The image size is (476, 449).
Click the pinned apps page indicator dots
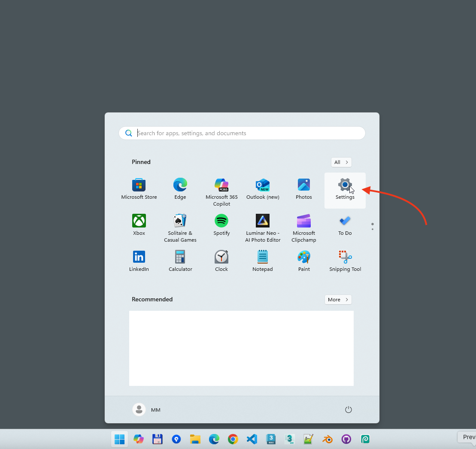tap(373, 227)
